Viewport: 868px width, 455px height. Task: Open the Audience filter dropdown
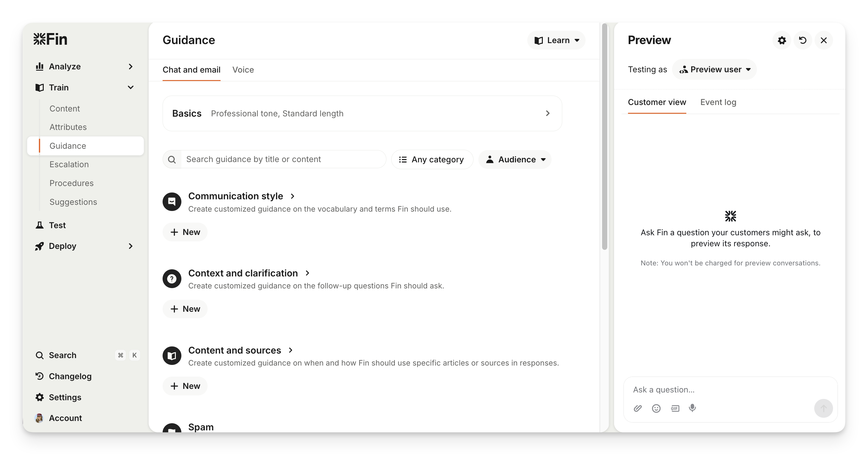pos(515,159)
